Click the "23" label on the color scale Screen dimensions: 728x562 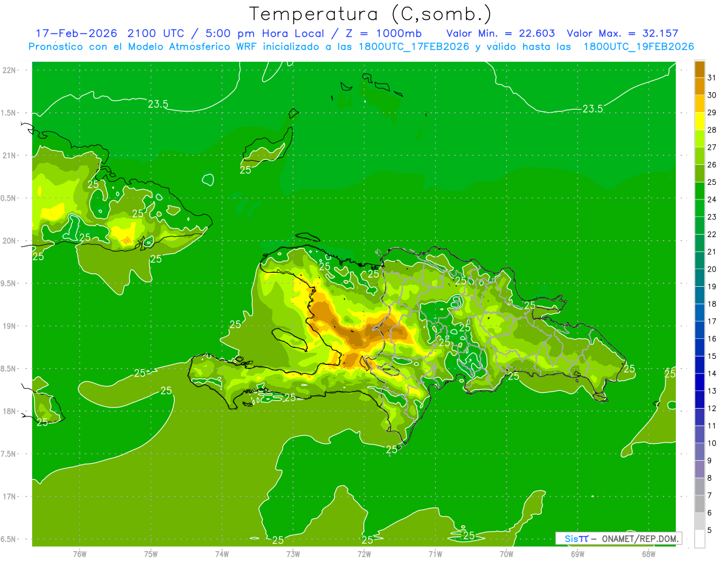(712, 216)
